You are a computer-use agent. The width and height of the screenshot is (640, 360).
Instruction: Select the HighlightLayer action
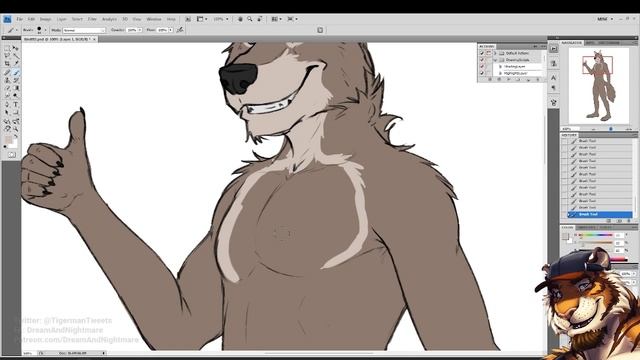515,73
